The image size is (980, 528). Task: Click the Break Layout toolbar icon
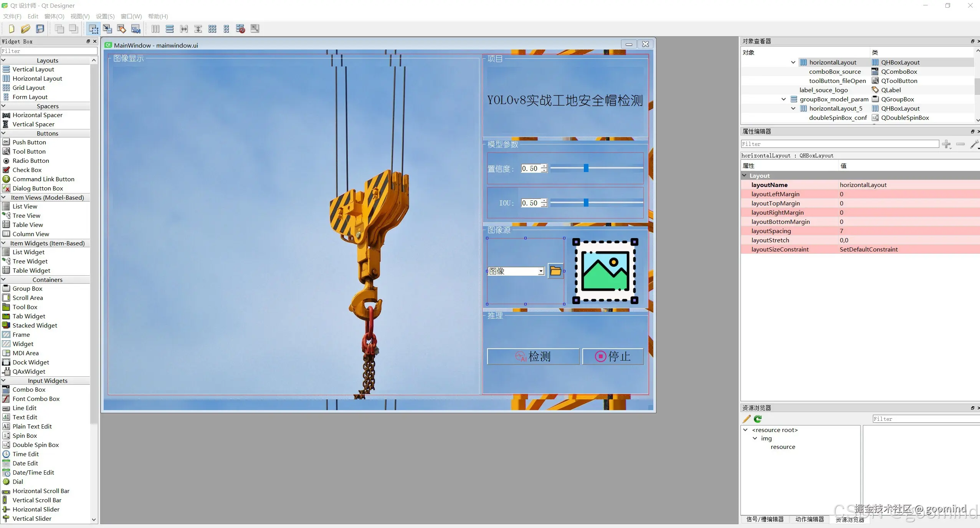tap(241, 29)
